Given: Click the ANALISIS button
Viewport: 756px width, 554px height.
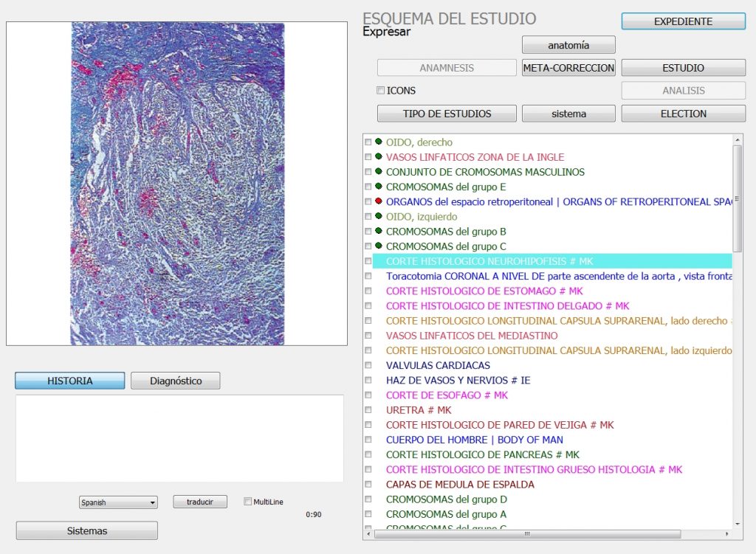Looking at the screenshot, I should pos(683,91).
